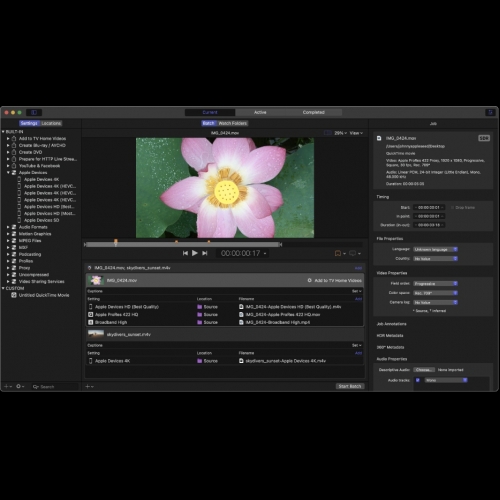Open the Field order Progressive dropdown
The image size is (500, 500).
(x=436, y=284)
